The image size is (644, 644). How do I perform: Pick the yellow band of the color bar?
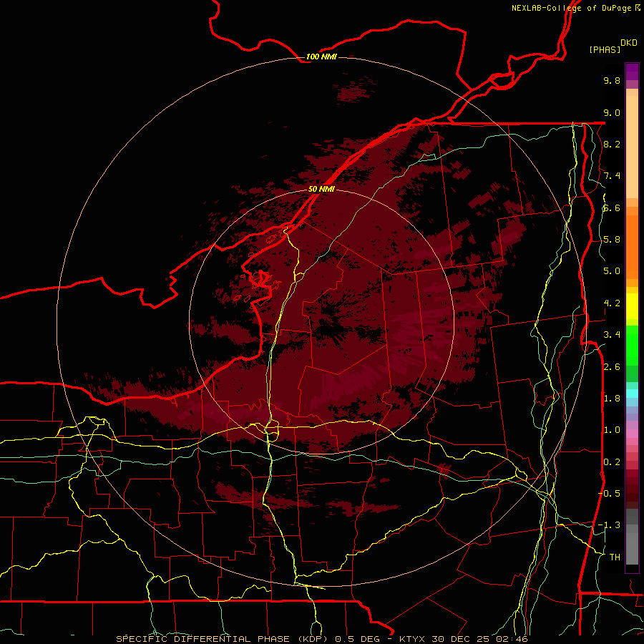632,306
